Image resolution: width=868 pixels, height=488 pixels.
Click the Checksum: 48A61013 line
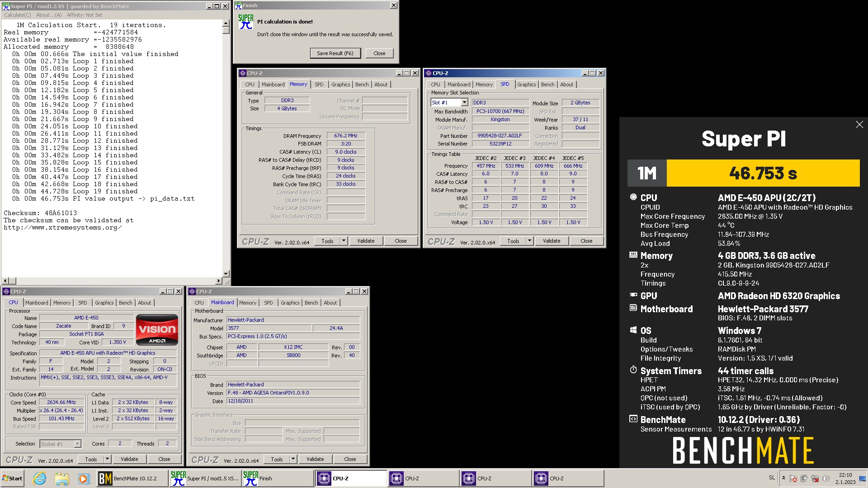(40, 213)
